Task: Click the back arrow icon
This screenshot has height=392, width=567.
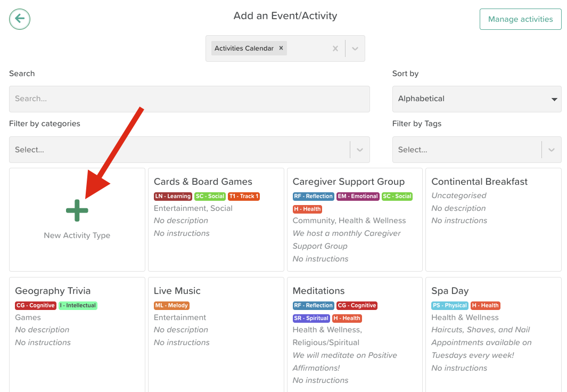Action: tap(20, 19)
